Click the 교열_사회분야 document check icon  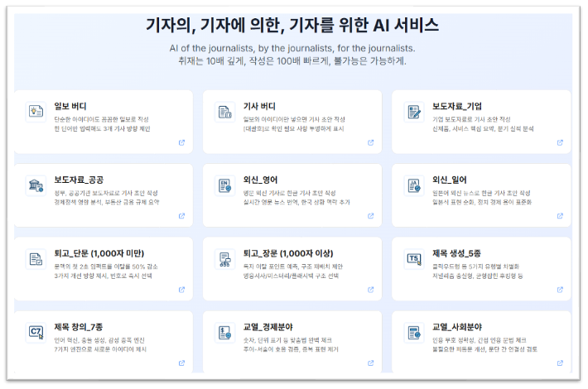(x=414, y=333)
